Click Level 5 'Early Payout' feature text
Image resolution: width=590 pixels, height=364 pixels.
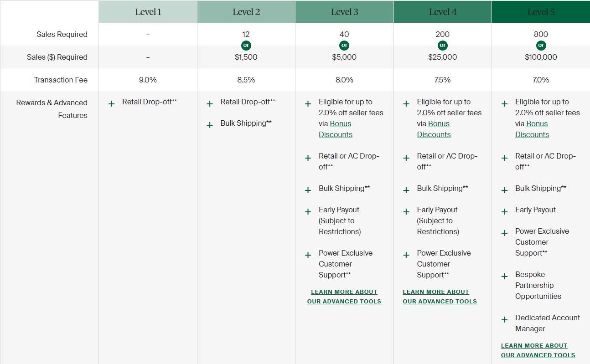[536, 210]
